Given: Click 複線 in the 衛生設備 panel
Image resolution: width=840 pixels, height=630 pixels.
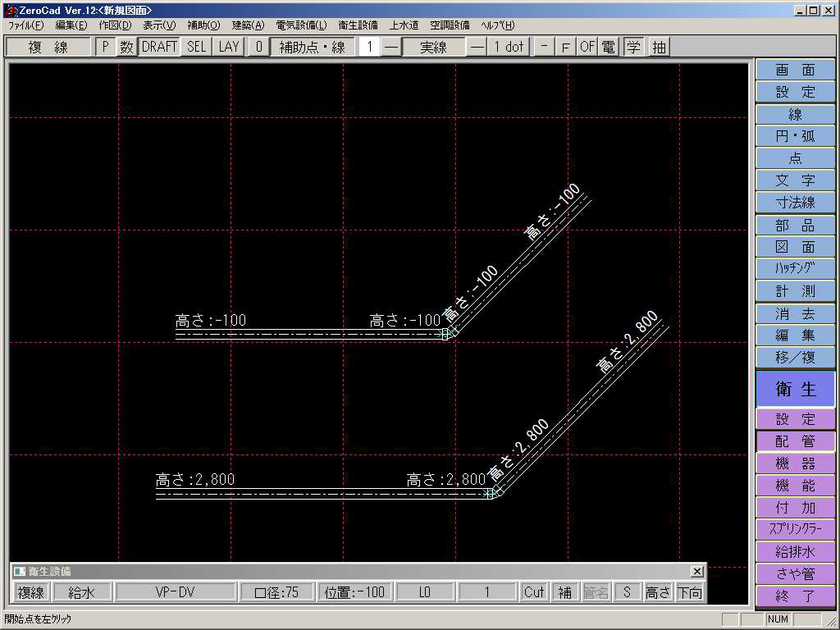Looking at the screenshot, I should [x=31, y=592].
